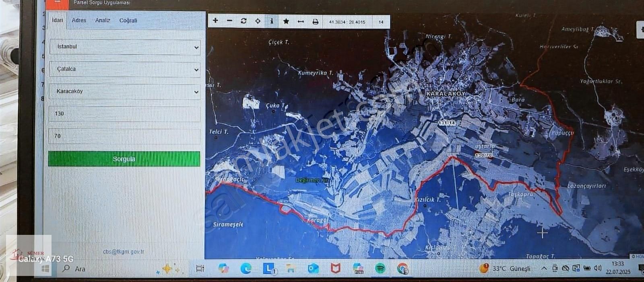644x282 pixels.
Task: Launch Microsoft Edge from the taskbar
Action: click(x=246, y=268)
